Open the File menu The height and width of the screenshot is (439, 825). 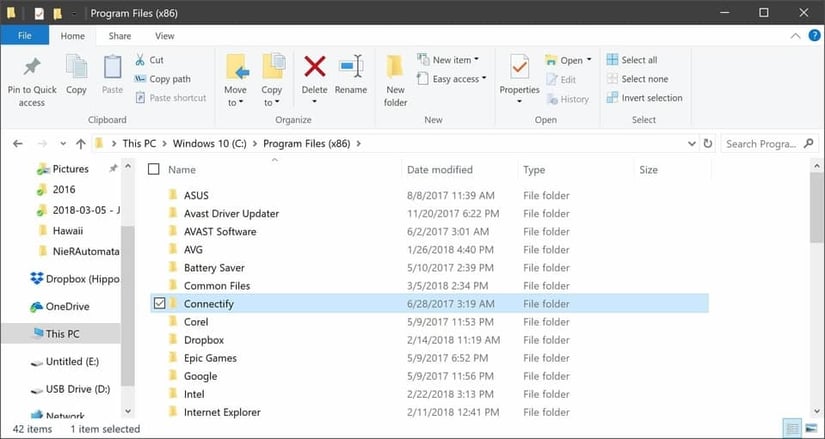[x=25, y=36]
